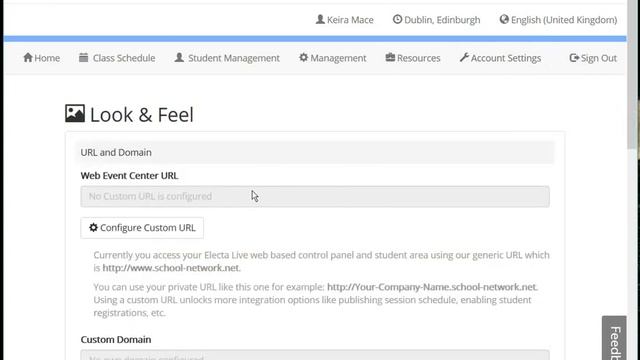Click the Web Event Center URL label
The width and height of the screenshot is (640, 360).
tap(129, 176)
